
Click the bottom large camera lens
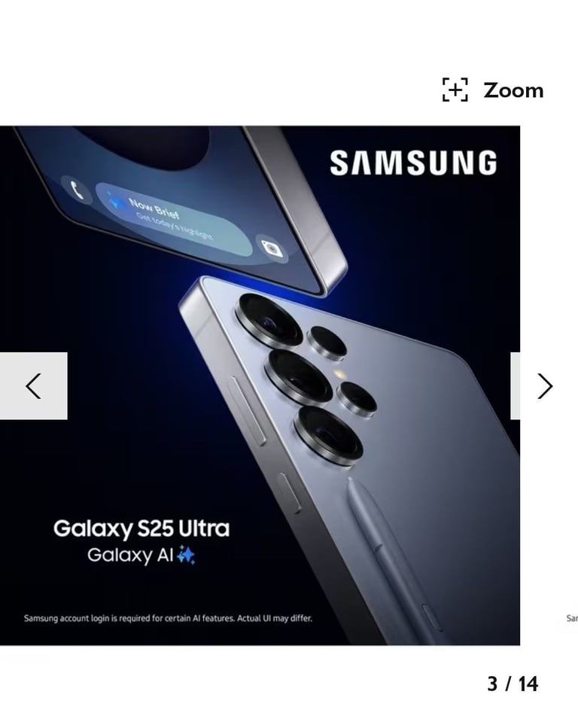[328, 434]
